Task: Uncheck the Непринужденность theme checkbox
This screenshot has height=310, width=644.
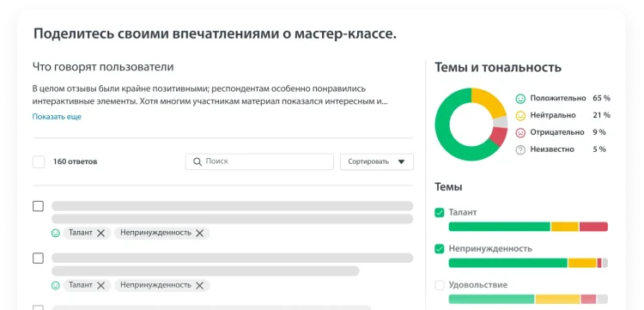Action: (x=440, y=249)
